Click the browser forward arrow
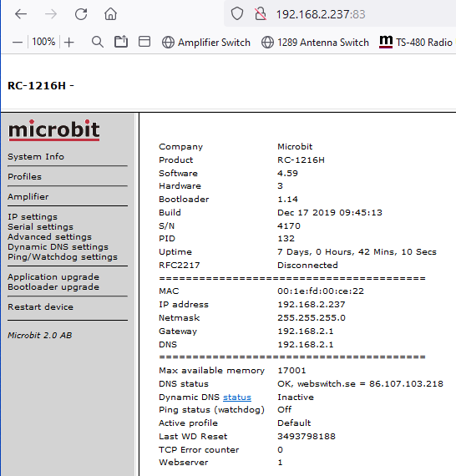The width and height of the screenshot is (456, 476). click(50, 14)
